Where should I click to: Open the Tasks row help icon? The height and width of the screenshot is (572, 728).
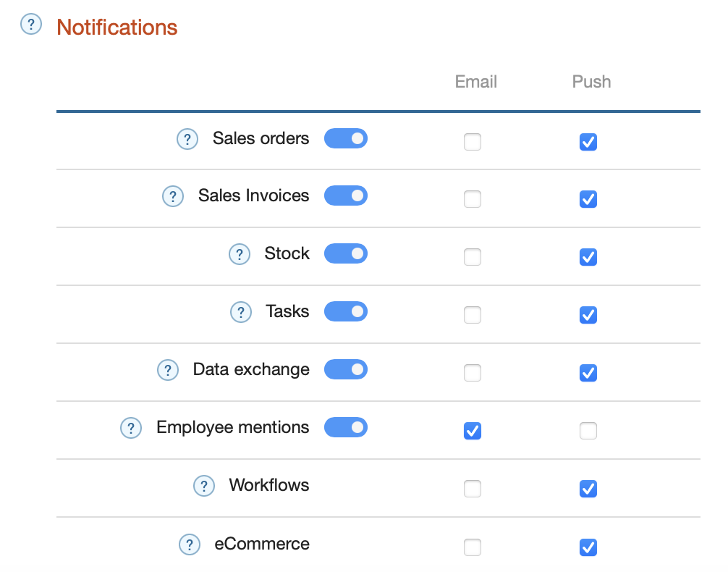click(241, 312)
